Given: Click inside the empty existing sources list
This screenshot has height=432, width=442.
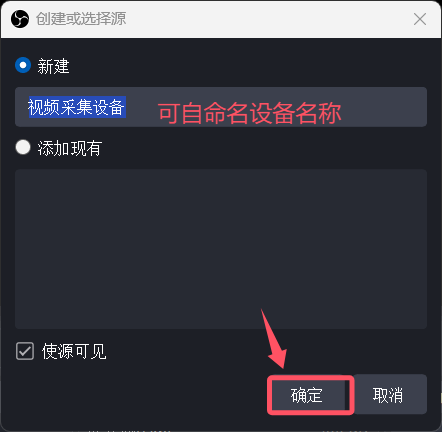Looking at the screenshot, I should tap(221, 249).
